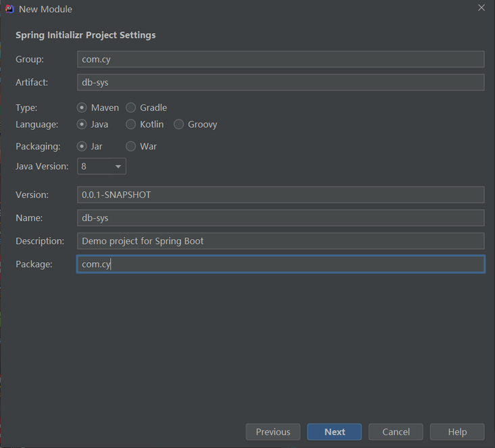Click in the Group text field
The height and width of the screenshot is (448, 495).
coord(281,59)
